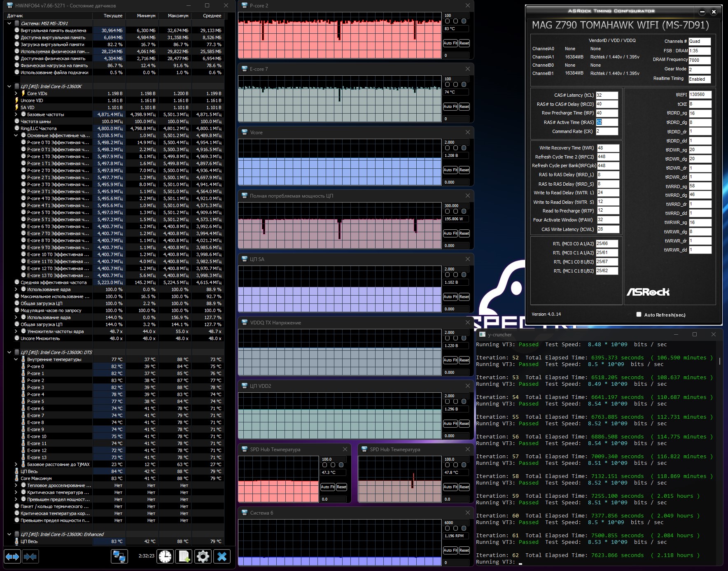Expand Базовое расстояние до TjMAX row

click(16, 464)
